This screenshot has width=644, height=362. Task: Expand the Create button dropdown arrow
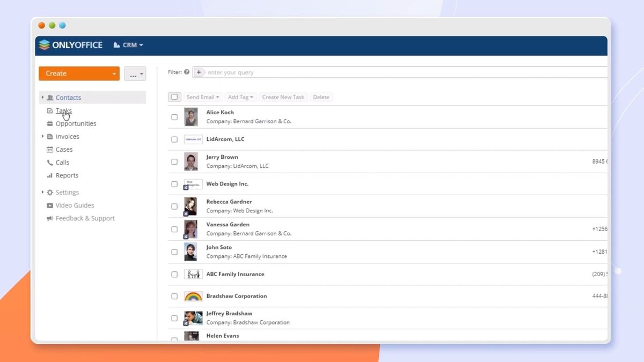(x=114, y=73)
